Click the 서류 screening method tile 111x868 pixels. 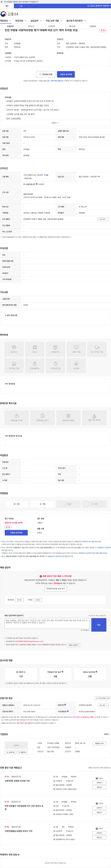[17, 504]
